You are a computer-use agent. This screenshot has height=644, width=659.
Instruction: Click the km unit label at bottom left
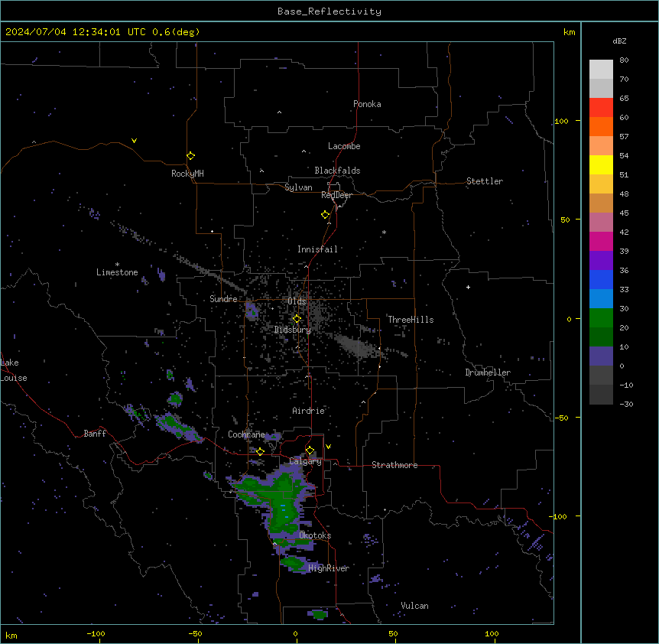11,636
